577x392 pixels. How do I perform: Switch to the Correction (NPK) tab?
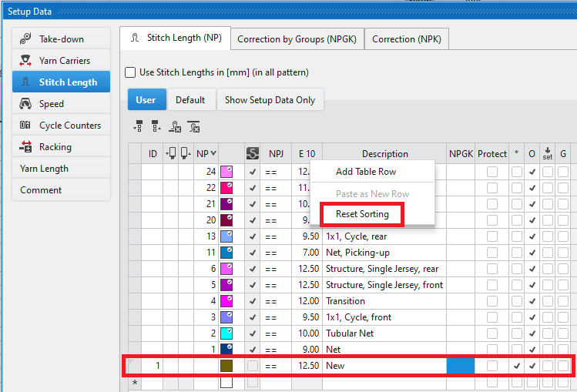(404, 39)
